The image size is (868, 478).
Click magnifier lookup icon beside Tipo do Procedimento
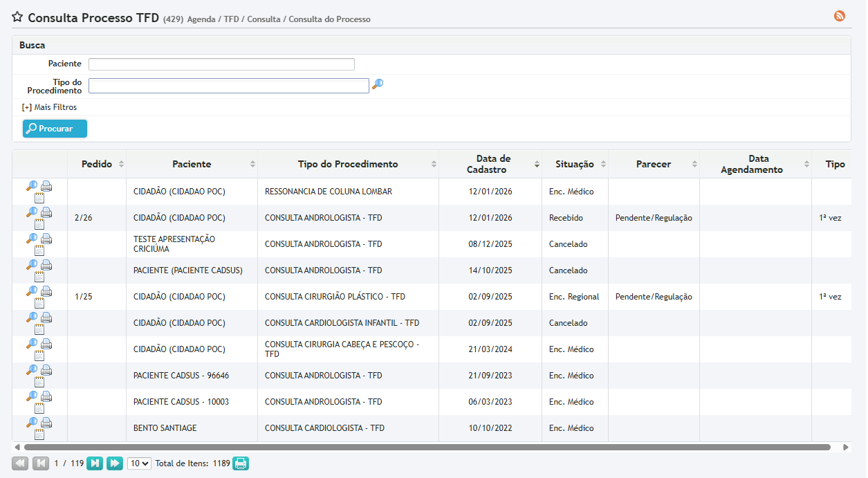coord(378,84)
